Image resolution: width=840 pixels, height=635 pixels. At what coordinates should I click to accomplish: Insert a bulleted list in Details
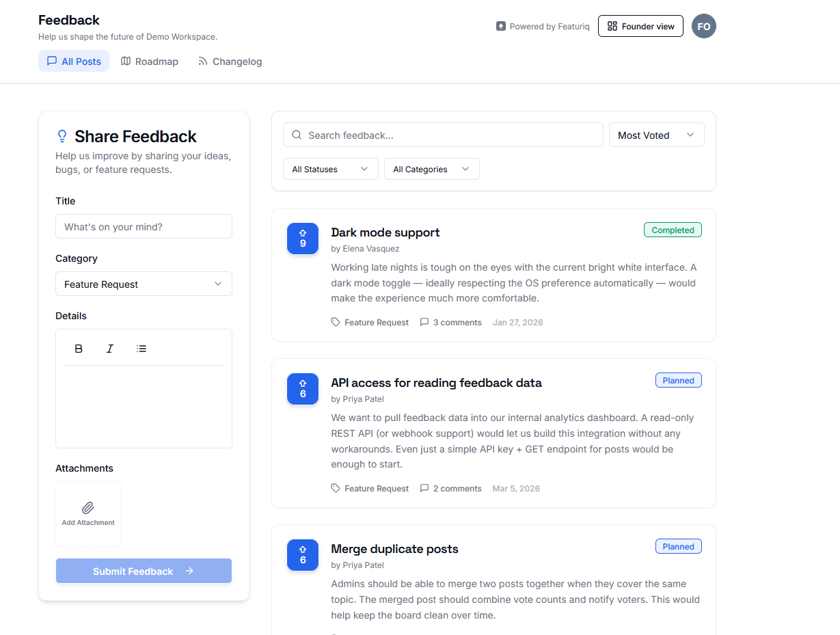pos(141,349)
